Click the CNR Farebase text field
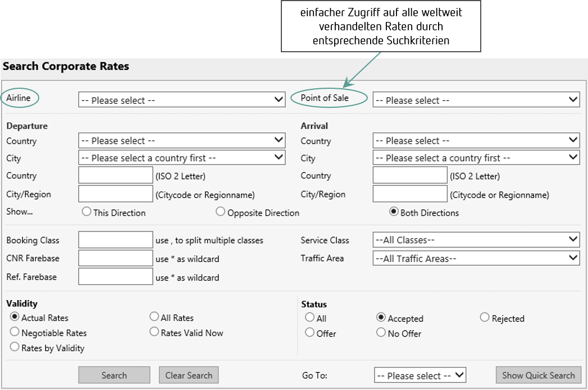The image size is (588, 390). (116, 259)
